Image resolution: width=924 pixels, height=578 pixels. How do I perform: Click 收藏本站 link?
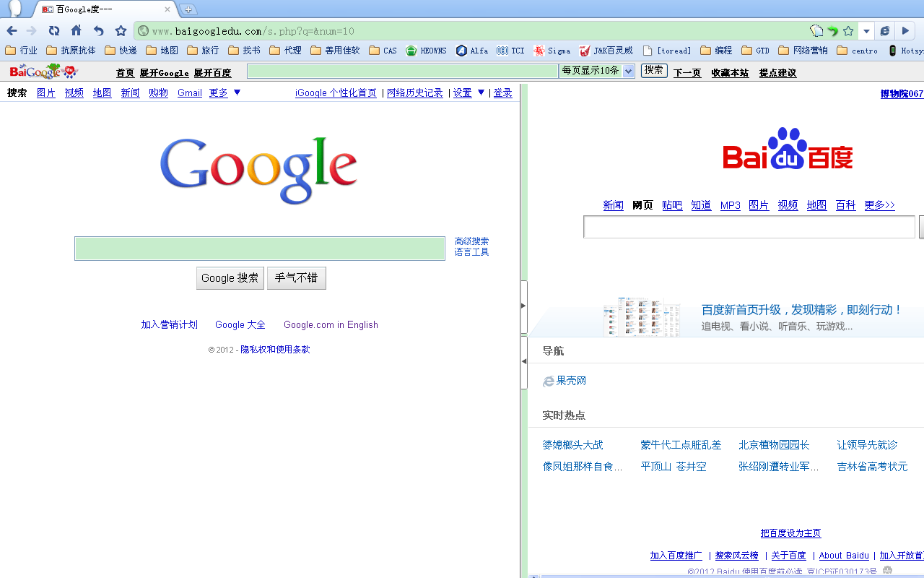coord(730,73)
